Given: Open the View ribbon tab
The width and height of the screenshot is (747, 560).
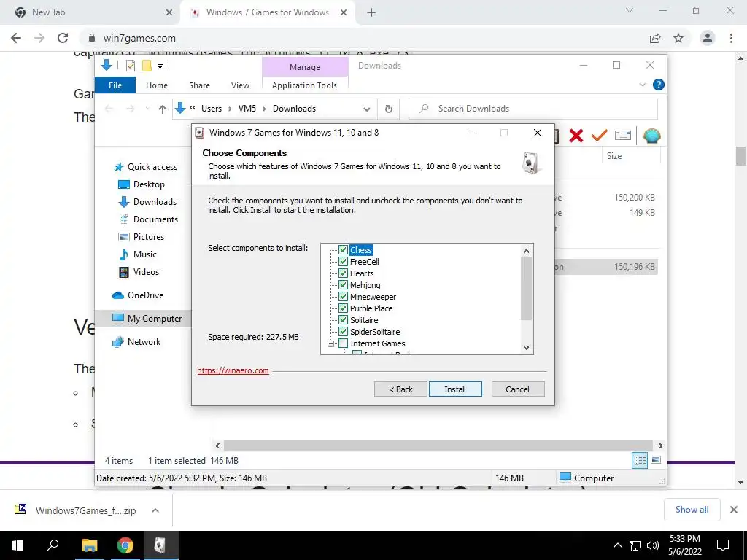Looking at the screenshot, I should (240, 85).
